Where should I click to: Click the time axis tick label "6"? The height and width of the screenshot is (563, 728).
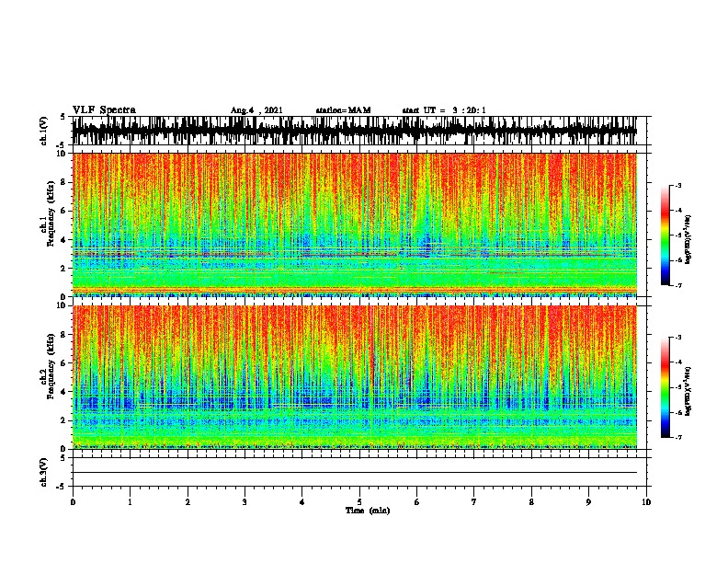[x=417, y=502]
